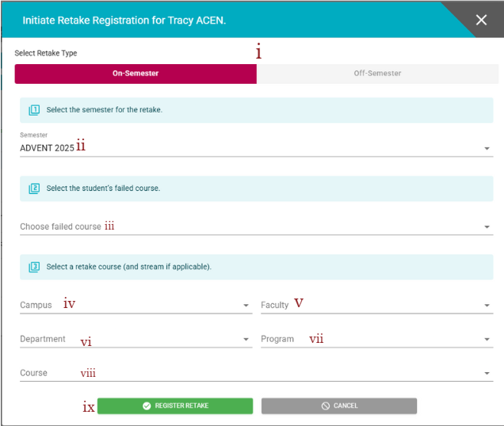Click the arrow at the Semester field's end

486,148
